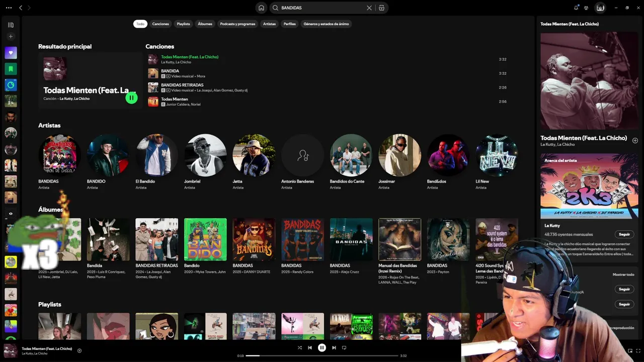This screenshot has height=362, width=644.
Task: Enter full screen with the expand icon
Action: 638,350
